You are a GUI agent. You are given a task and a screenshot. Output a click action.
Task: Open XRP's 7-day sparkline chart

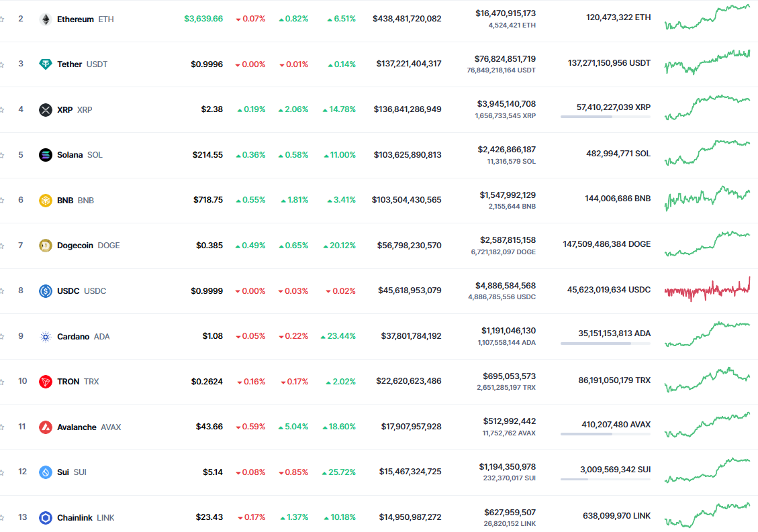click(x=707, y=107)
